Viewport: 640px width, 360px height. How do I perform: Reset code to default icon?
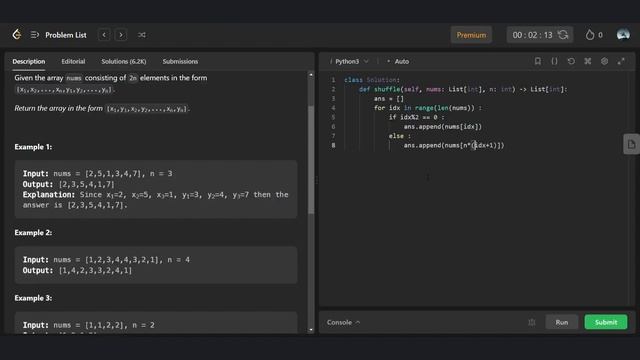[571, 61]
